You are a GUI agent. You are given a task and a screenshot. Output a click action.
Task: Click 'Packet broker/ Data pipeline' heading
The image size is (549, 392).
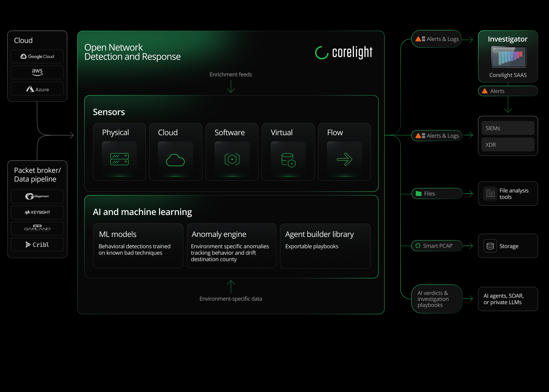point(37,174)
